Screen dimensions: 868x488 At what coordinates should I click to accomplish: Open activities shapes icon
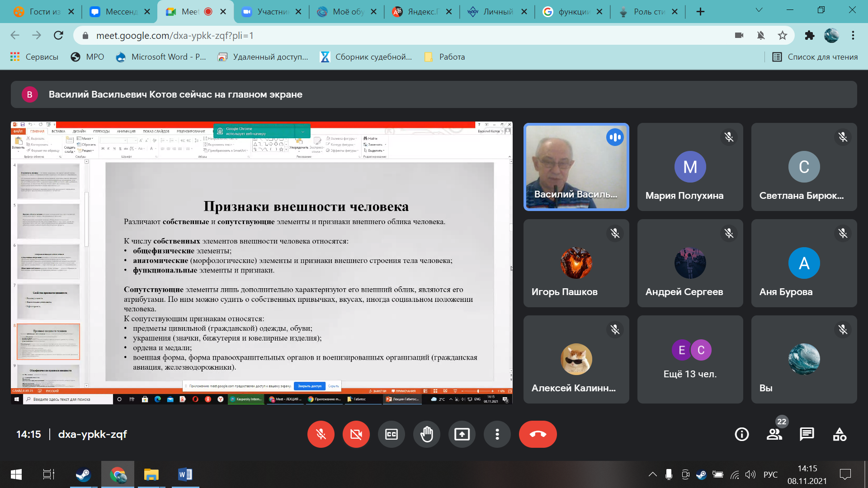840,434
